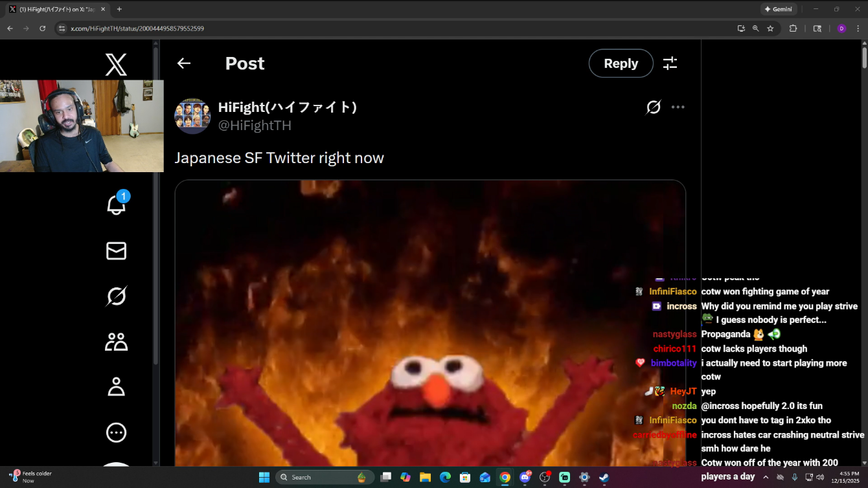Open reply view settings sliders icon
Screen dimensions: 868x488
[670, 63]
